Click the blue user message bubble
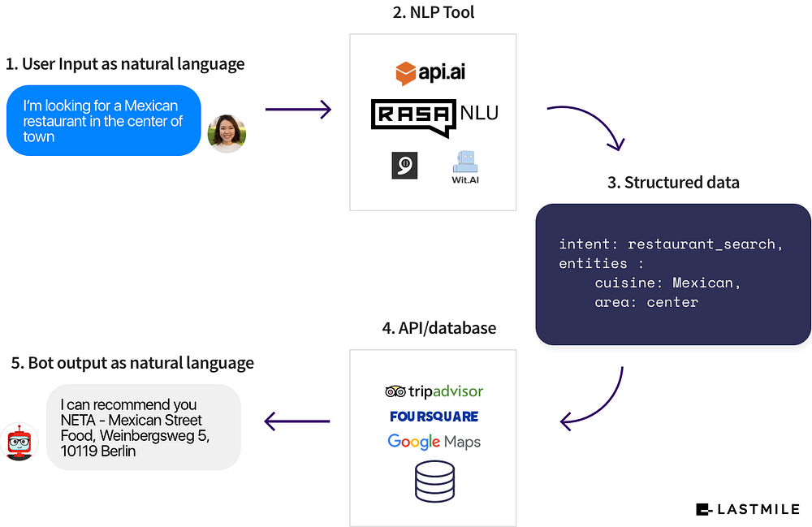This screenshot has width=812, height=527. click(x=104, y=121)
